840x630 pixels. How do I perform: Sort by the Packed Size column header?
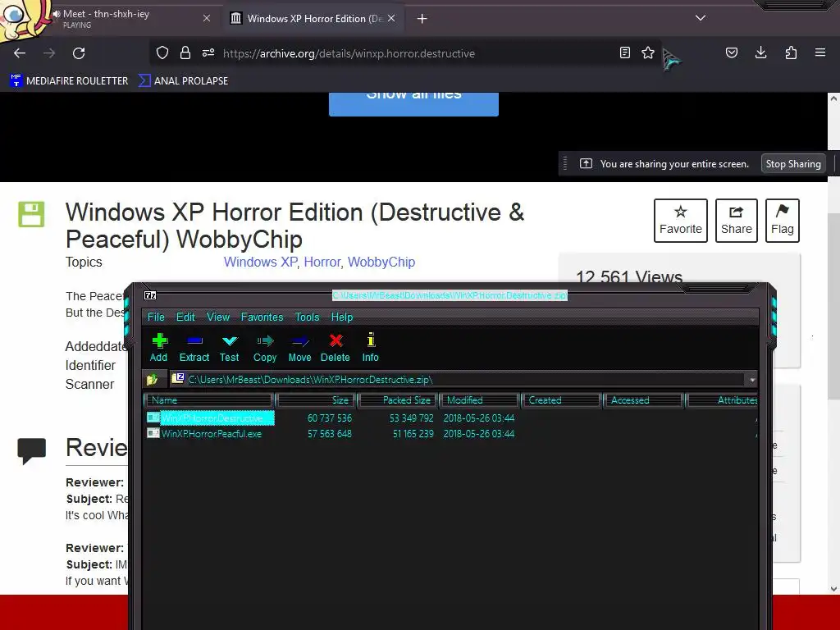[398, 400]
